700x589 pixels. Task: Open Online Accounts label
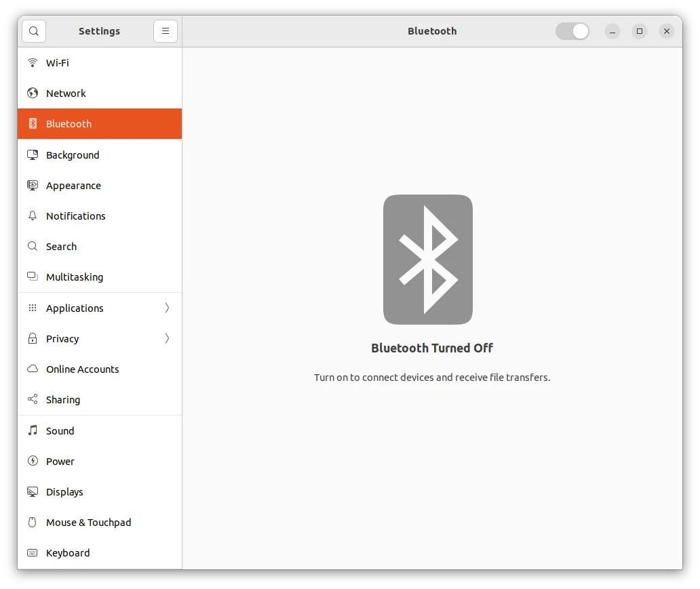[x=83, y=369]
